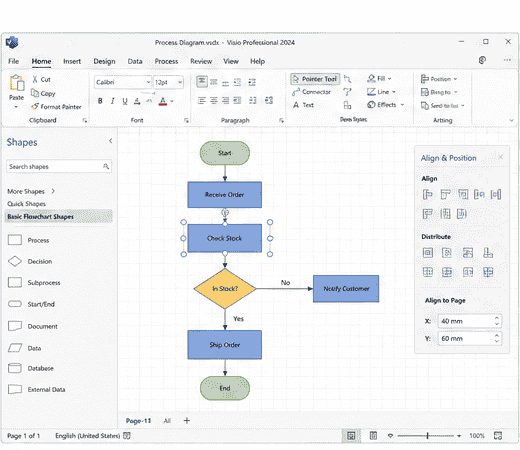Image resolution: width=520 pixels, height=450 pixels.
Task: Toggle Bold formatting
Action: pos(100,101)
